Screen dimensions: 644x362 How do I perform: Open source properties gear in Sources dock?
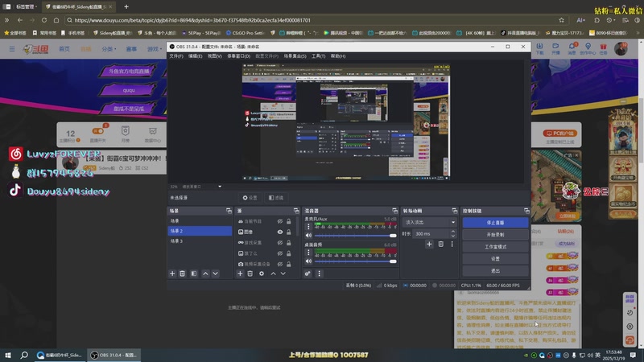pyautogui.click(x=262, y=274)
